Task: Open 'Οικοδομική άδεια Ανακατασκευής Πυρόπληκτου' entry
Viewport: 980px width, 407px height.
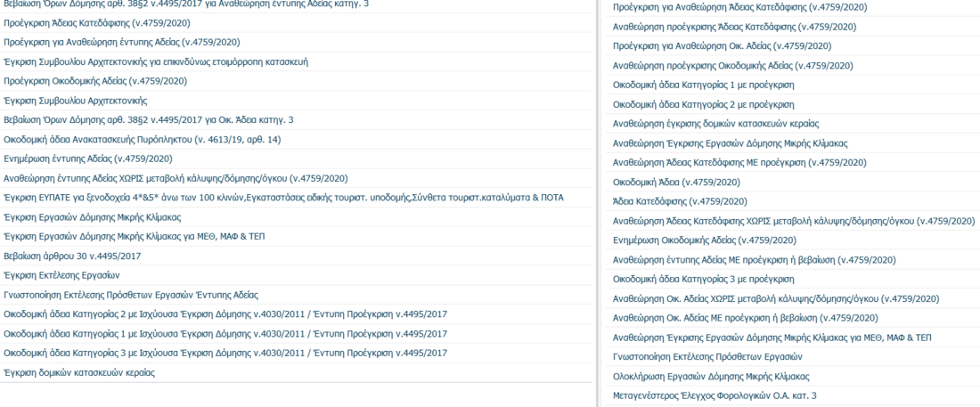Action: coord(143,140)
